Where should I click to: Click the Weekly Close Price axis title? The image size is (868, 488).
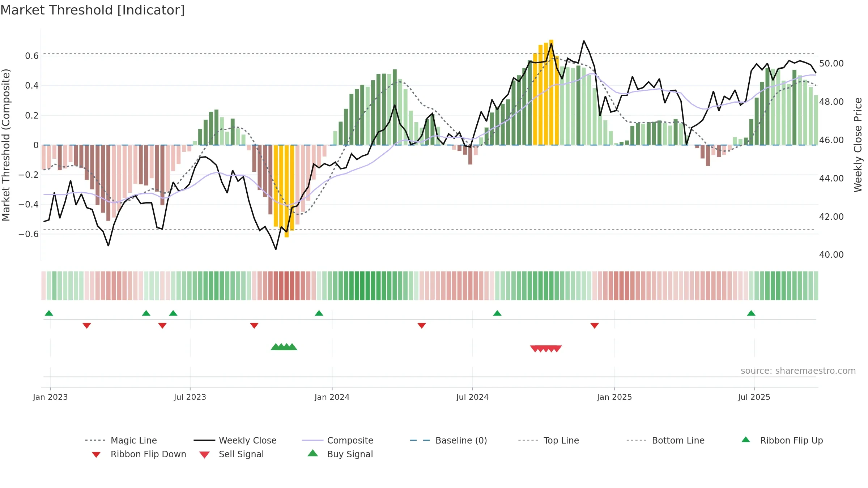(x=858, y=145)
